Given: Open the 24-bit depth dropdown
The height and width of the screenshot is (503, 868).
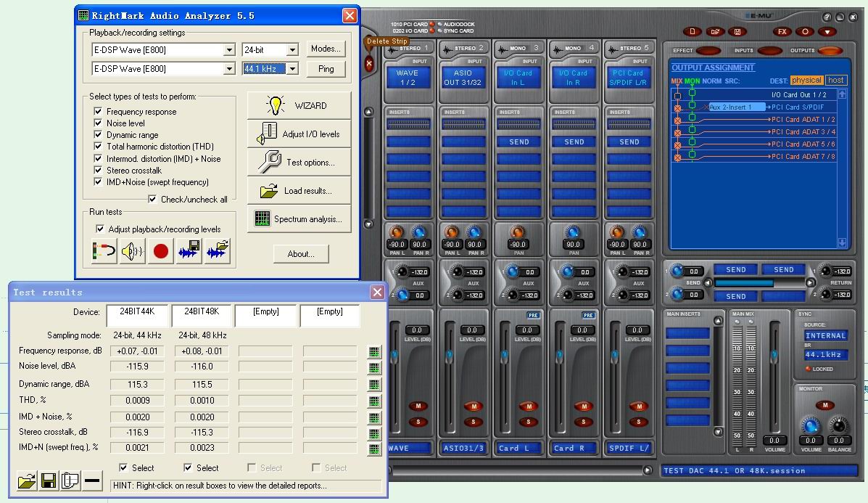Looking at the screenshot, I should [292, 50].
